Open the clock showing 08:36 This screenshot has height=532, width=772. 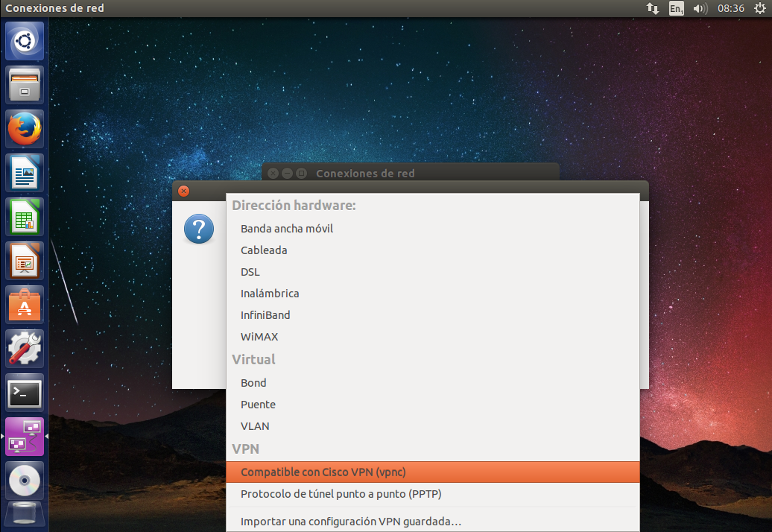click(730, 8)
